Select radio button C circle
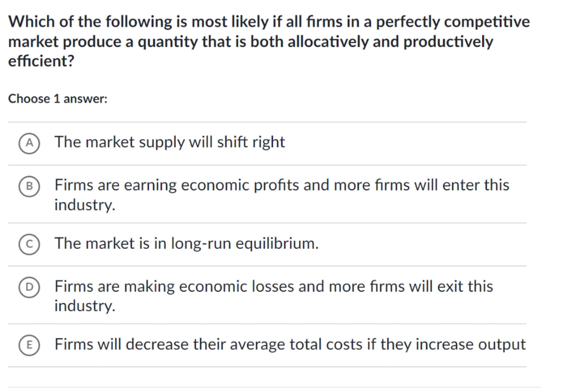The height and width of the screenshot is (392, 580). pos(29,244)
